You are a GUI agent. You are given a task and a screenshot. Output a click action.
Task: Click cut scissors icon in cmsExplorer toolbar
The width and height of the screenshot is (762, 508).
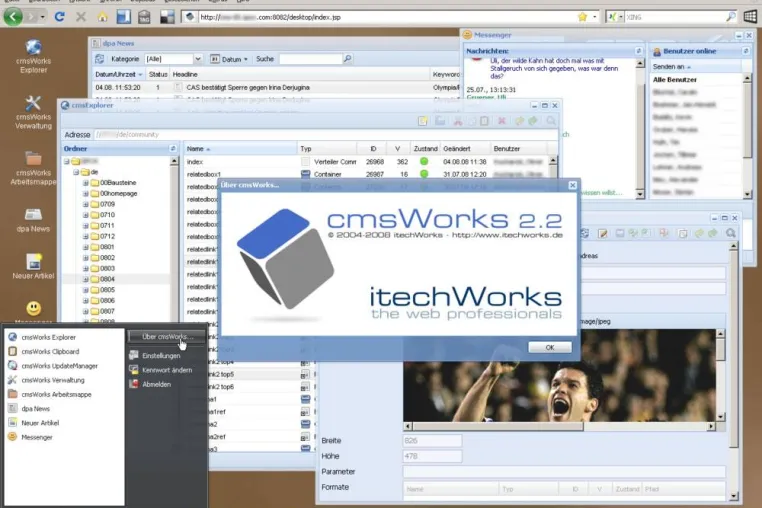[457, 121]
